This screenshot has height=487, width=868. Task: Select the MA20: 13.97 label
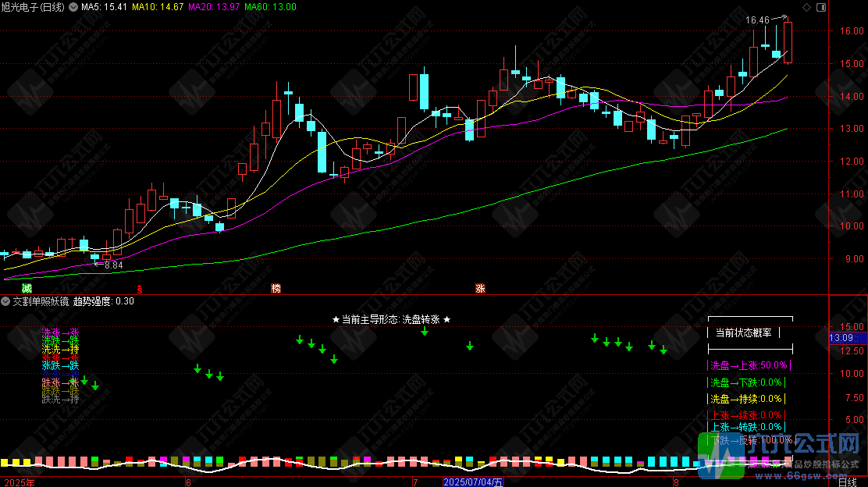tap(214, 7)
